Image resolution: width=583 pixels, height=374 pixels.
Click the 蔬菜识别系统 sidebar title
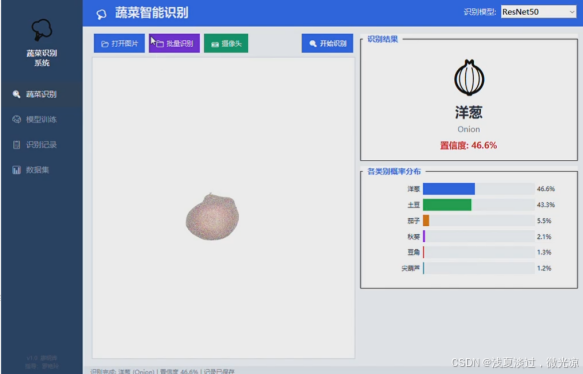coord(42,58)
